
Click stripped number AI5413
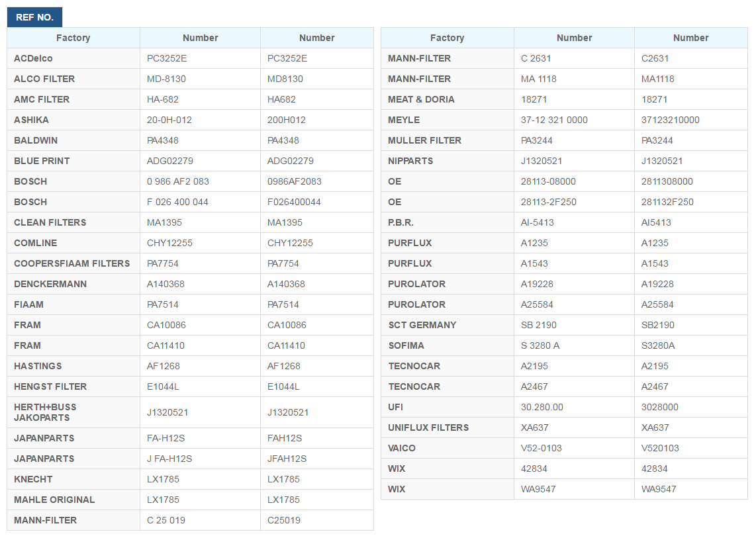[656, 223]
